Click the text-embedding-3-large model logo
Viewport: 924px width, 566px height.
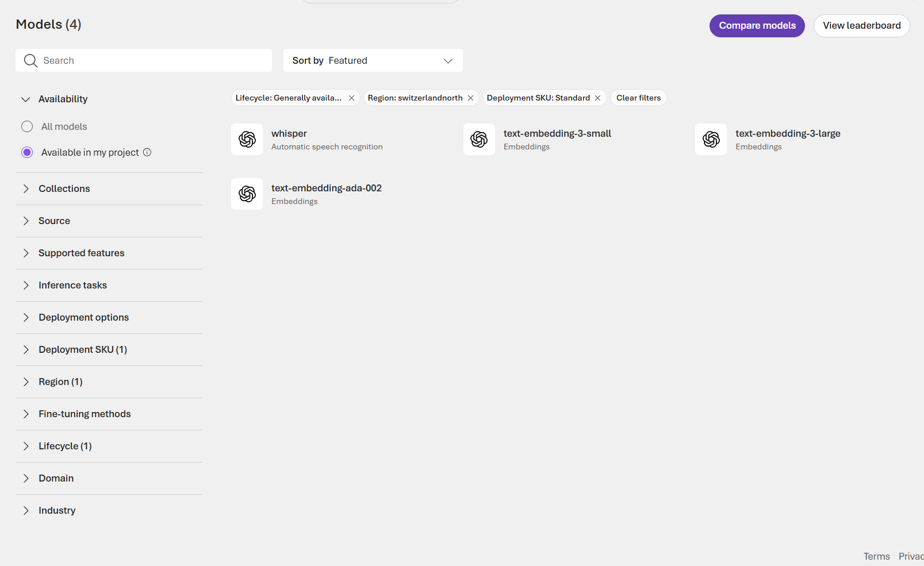[x=711, y=140]
